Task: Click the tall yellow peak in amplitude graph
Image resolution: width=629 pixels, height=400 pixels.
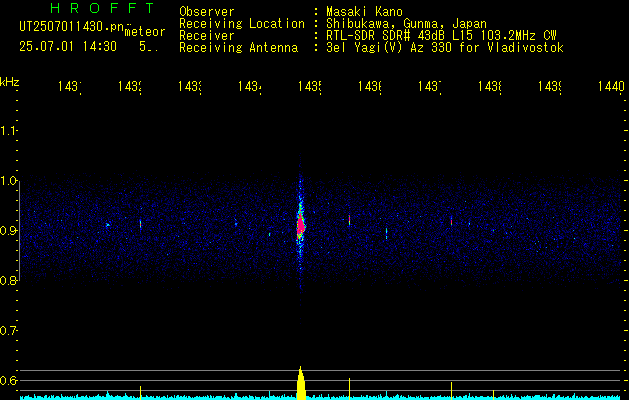Action: point(301,383)
